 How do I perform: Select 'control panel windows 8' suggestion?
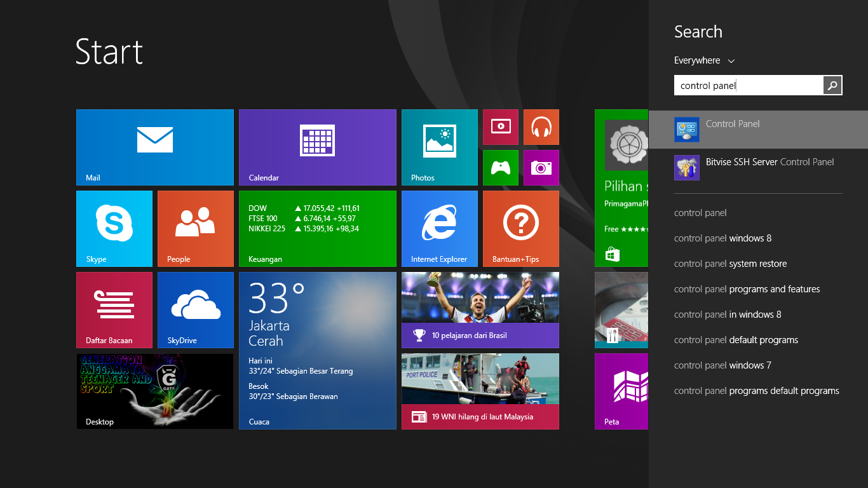(723, 238)
